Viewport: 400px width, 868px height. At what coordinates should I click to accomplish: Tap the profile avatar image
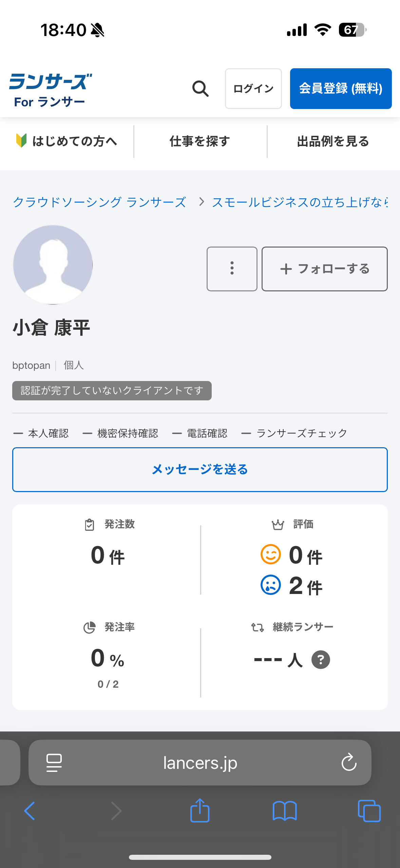[x=53, y=265]
